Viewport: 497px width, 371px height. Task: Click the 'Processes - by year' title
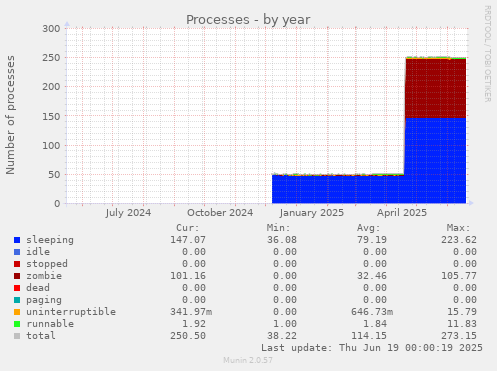coord(248,20)
